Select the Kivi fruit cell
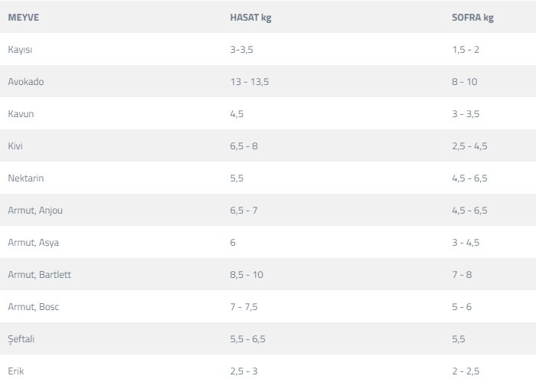Viewport: 536px width, 392px height. point(16,146)
